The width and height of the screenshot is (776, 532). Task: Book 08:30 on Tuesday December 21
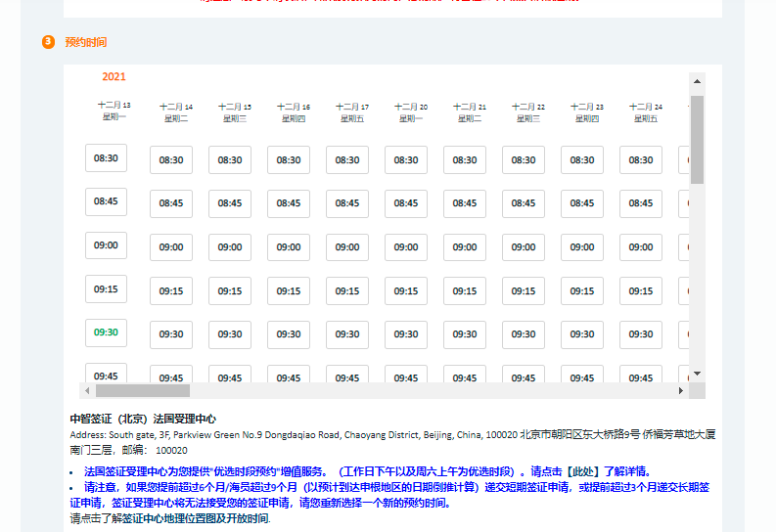point(465,160)
